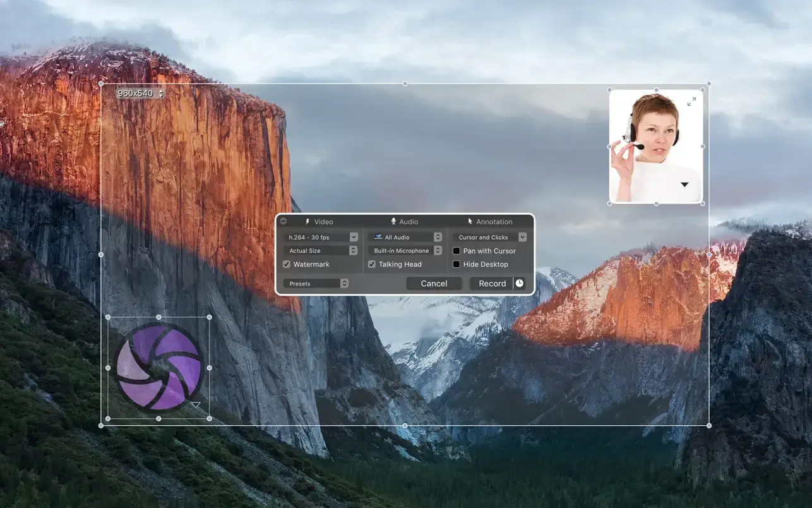Click the small triangle under the watermark logo
This screenshot has height=508, width=812.
[x=196, y=405]
